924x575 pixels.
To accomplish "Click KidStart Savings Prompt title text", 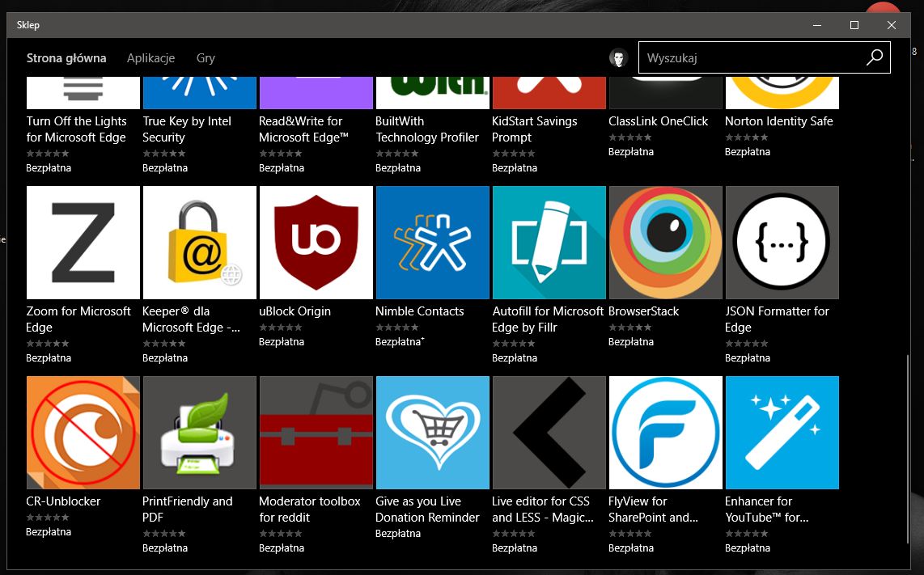I will point(535,129).
